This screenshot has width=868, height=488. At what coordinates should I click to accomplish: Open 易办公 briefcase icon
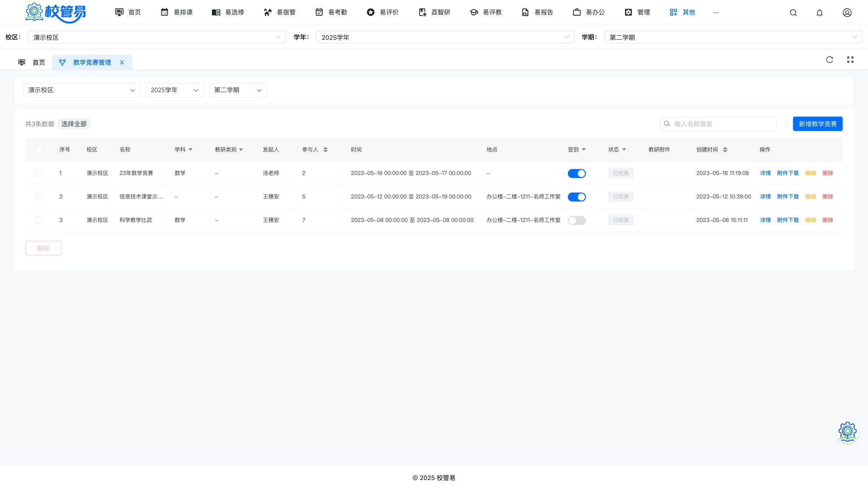[577, 12]
